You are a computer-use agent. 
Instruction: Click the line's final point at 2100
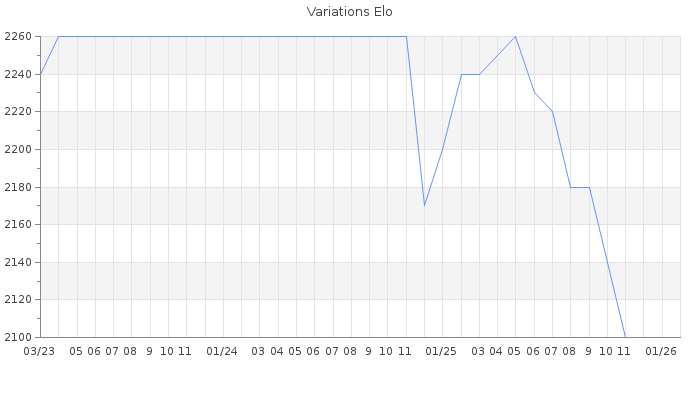[x=625, y=336]
